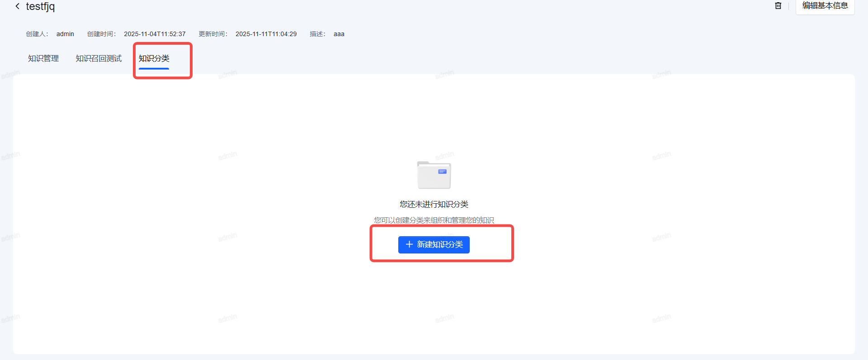
Task: Click the 描述 label
Action: (x=318, y=34)
